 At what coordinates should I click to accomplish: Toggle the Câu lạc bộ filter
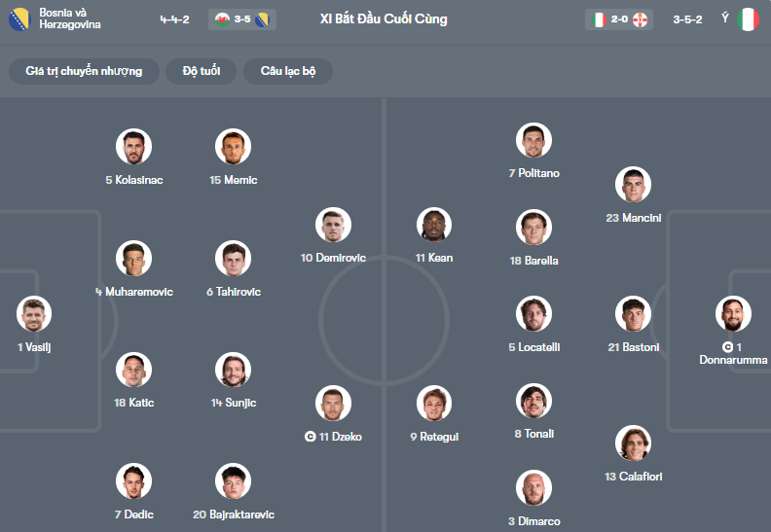tap(288, 71)
